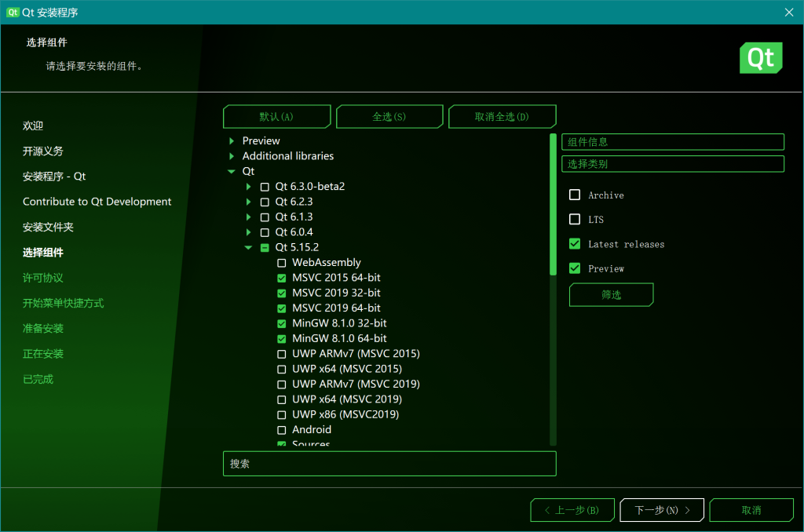
Task: Select the Android row label
Action: point(312,429)
